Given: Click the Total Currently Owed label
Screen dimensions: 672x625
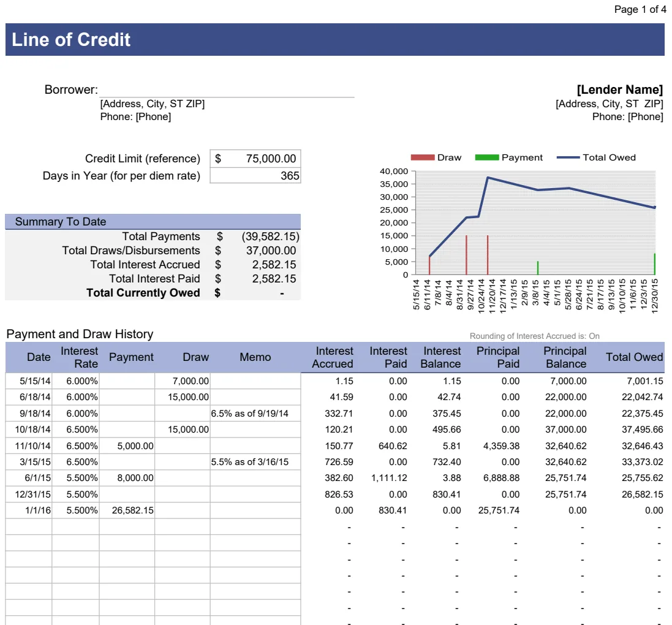Looking at the screenshot, I should (x=143, y=293).
